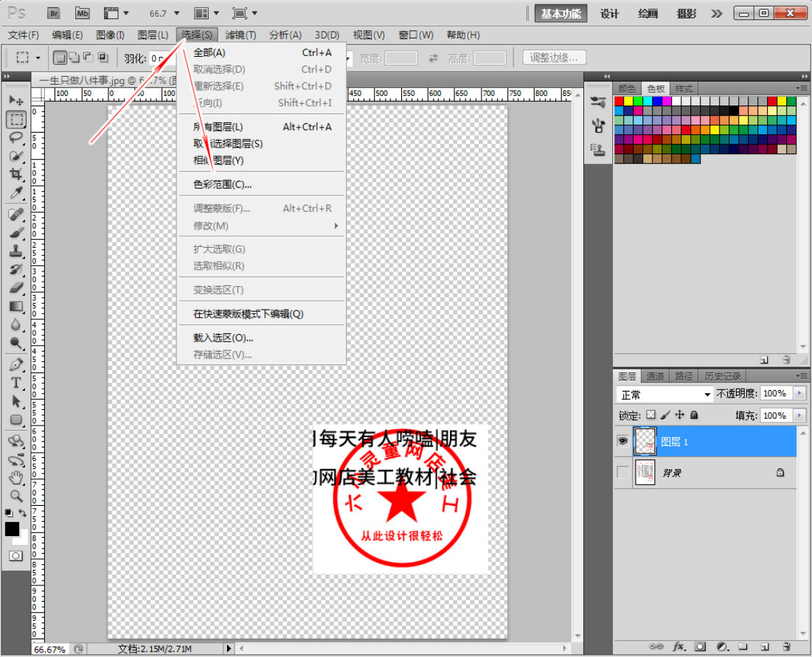Add a layer mask
The height and width of the screenshot is (657, 812).
(700, 646)
